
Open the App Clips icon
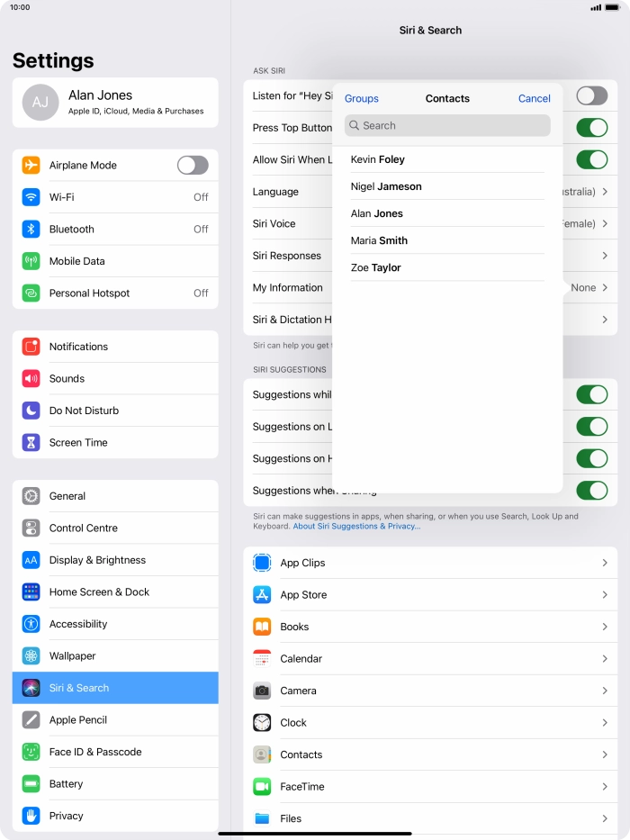262,563
